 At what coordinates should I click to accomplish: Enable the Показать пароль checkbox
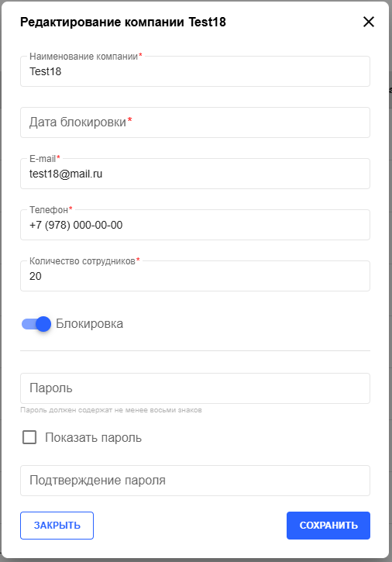(29, 437)
